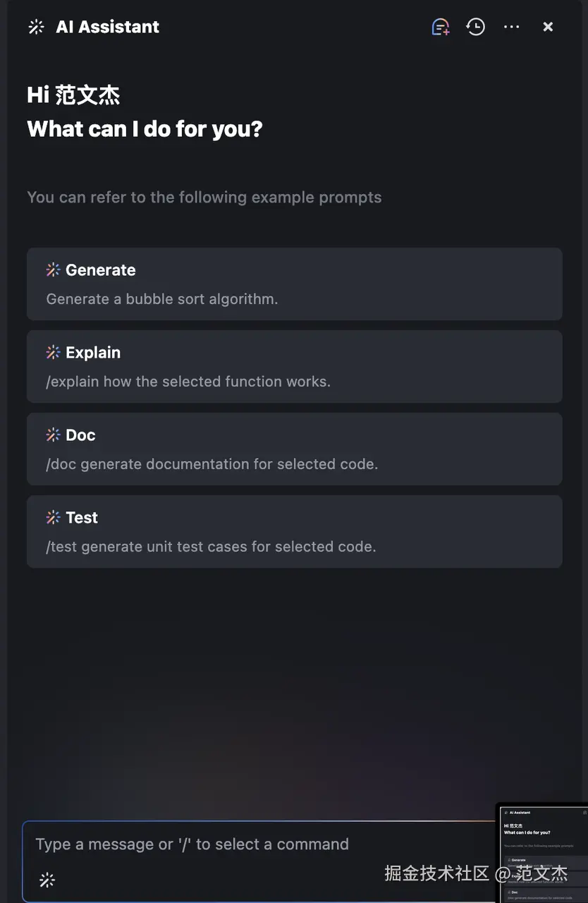Open the more options ellipsis menu
The width and height of the screenshot is (588, 903).
[511, 27]
